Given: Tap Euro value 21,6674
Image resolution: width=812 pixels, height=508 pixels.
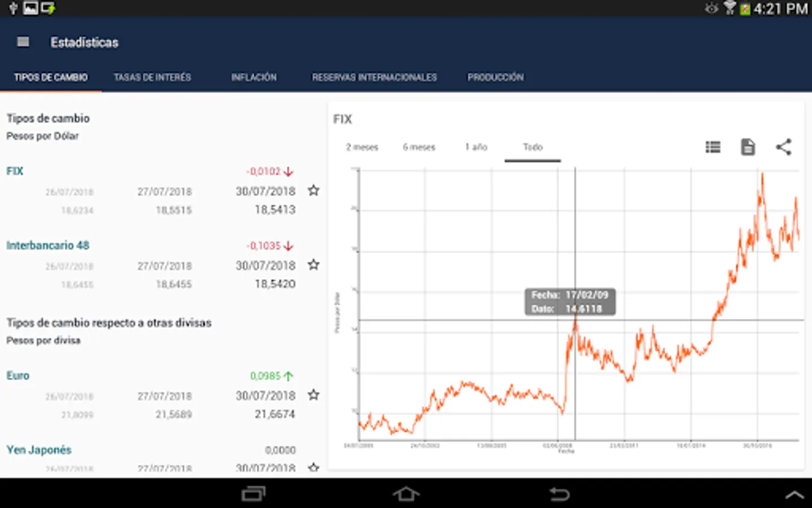Looking at the screenshot, I should pyautogui.click(x=275, y=414).
